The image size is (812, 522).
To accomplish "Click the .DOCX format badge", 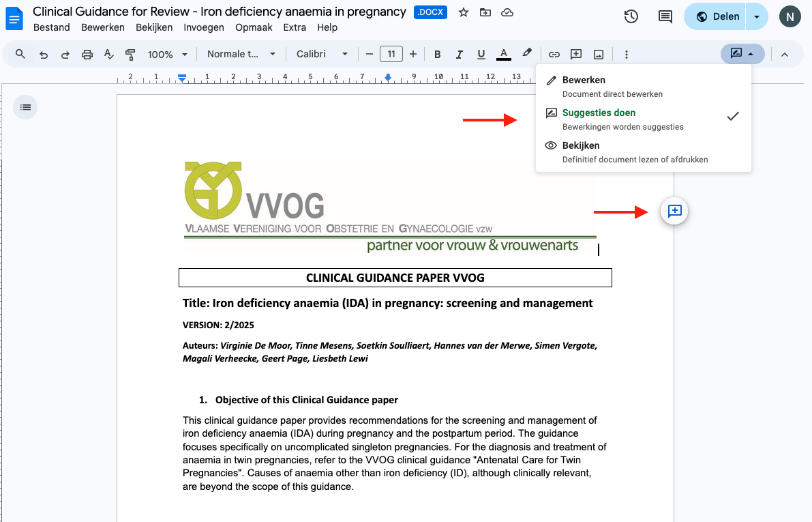I will pos(430,12).
